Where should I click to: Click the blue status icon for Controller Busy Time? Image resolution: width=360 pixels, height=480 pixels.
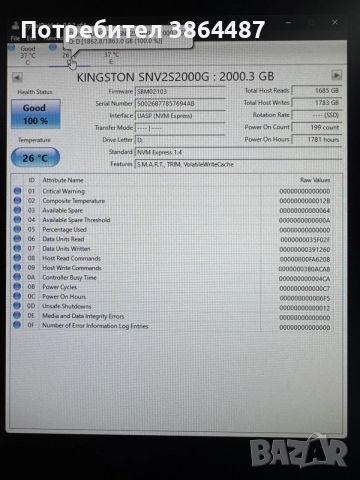coord(17,277)
